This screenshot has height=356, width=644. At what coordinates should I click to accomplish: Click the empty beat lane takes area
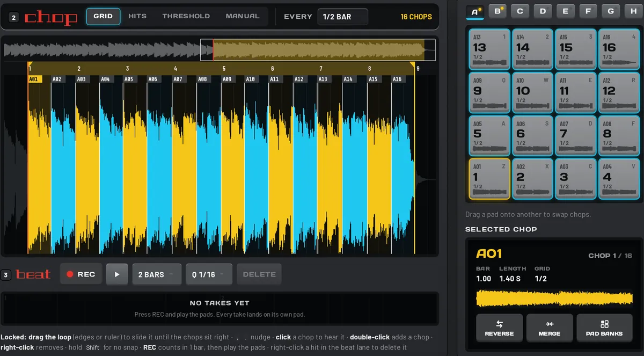pyautogui.click(x=219, y=308)
